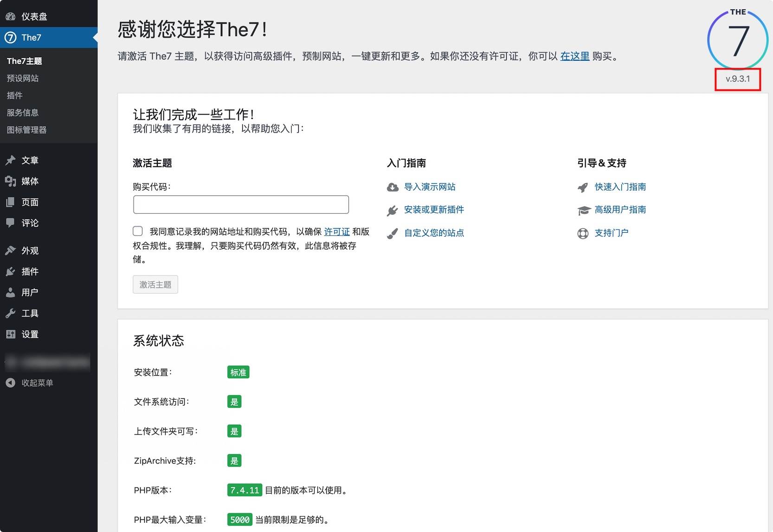Open 高级用户指南 link
The image size is (773, 532).
(620, 210)
